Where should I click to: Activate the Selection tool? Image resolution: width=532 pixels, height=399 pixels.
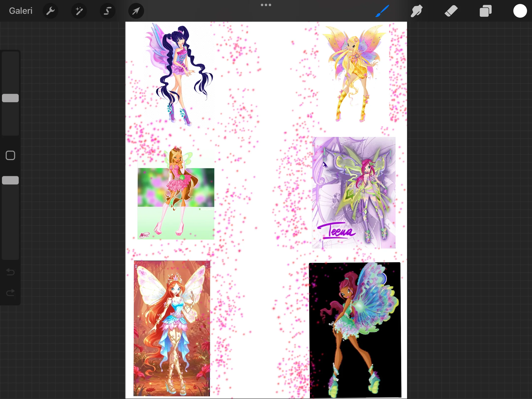[x=108, y=11]
